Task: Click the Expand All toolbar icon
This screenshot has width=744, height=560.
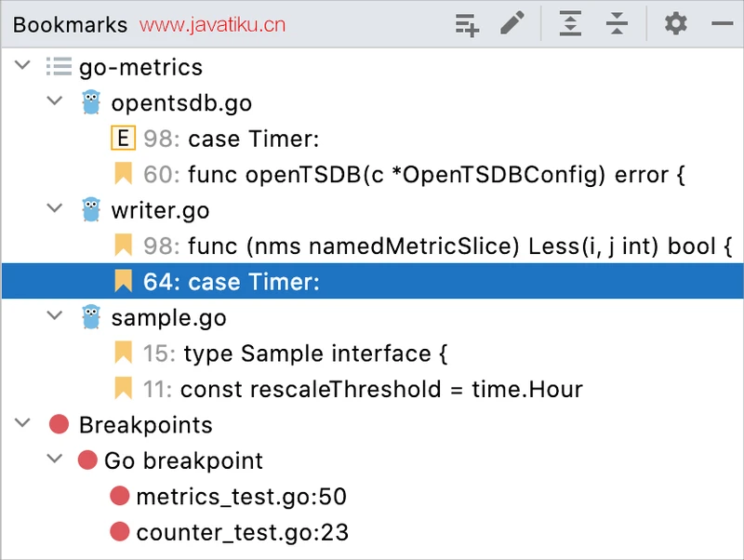Action: click(570, 24)
